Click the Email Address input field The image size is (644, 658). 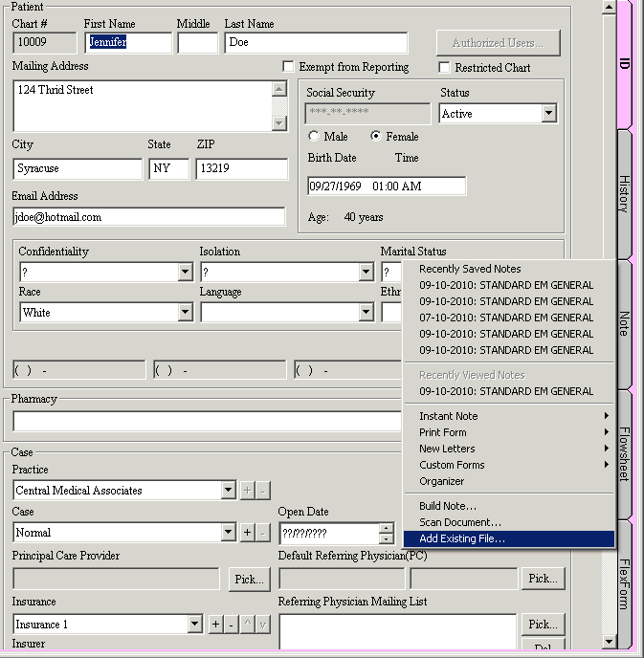(x=148, y=217)
